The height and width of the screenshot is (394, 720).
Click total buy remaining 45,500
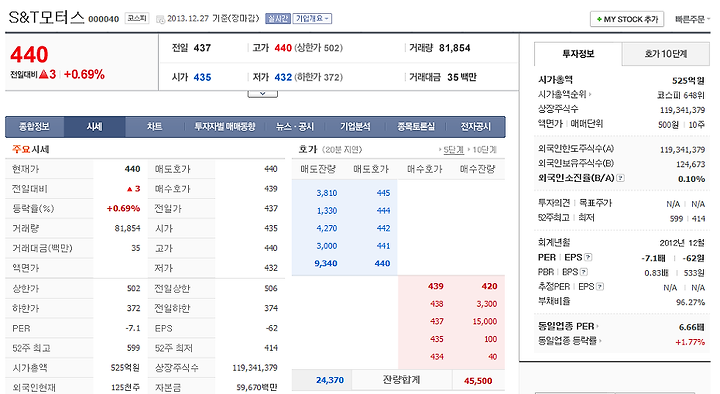coord(478,381)
